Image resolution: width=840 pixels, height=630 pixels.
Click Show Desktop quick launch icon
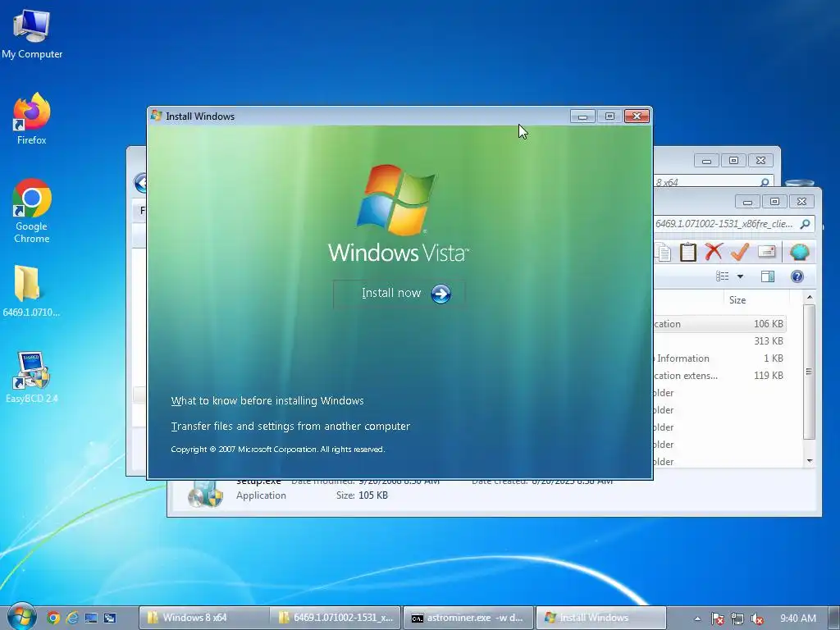(91, 618)
